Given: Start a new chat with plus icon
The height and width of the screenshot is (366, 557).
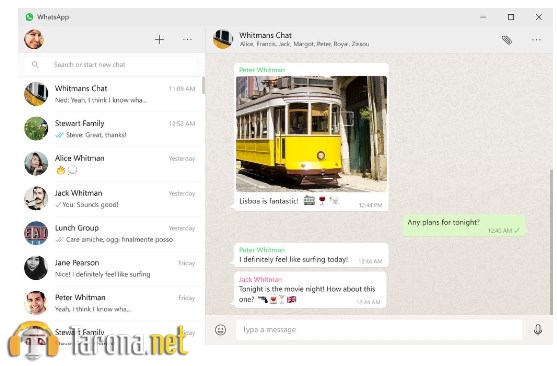Looking at the screenshot, I should (x=159, y=39).
